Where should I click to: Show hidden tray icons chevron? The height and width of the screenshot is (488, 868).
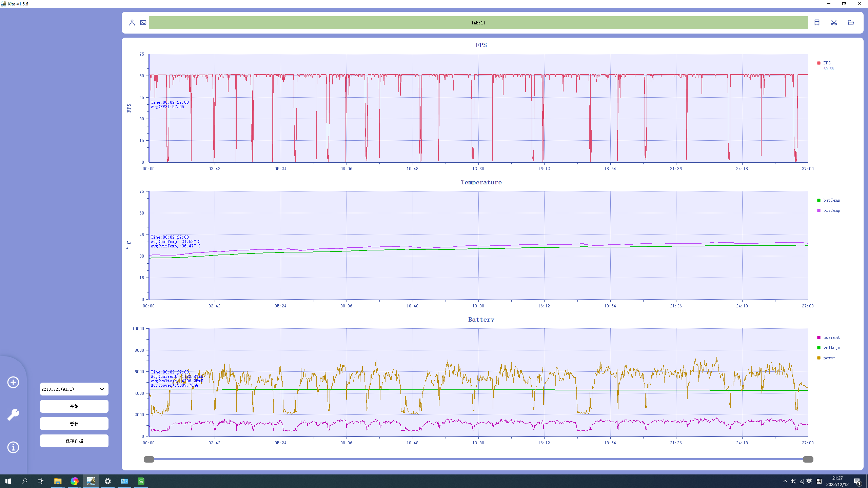pyautogui.click(x=785, y=481)
